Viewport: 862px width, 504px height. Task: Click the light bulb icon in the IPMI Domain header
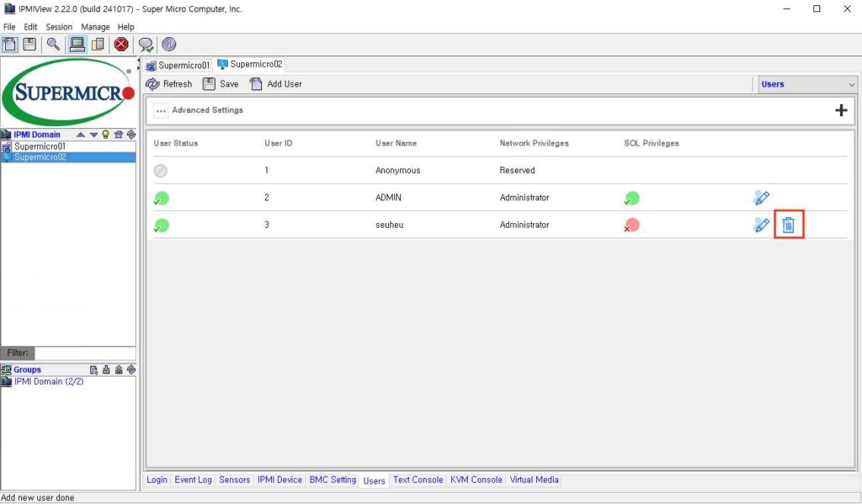click(105, 134)
